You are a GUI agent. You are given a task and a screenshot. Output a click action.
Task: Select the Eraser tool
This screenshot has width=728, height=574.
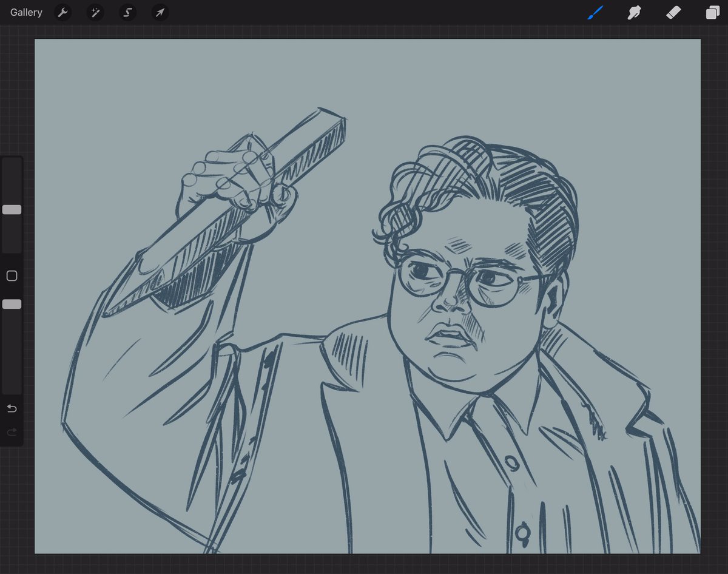[x=673, y=12]
